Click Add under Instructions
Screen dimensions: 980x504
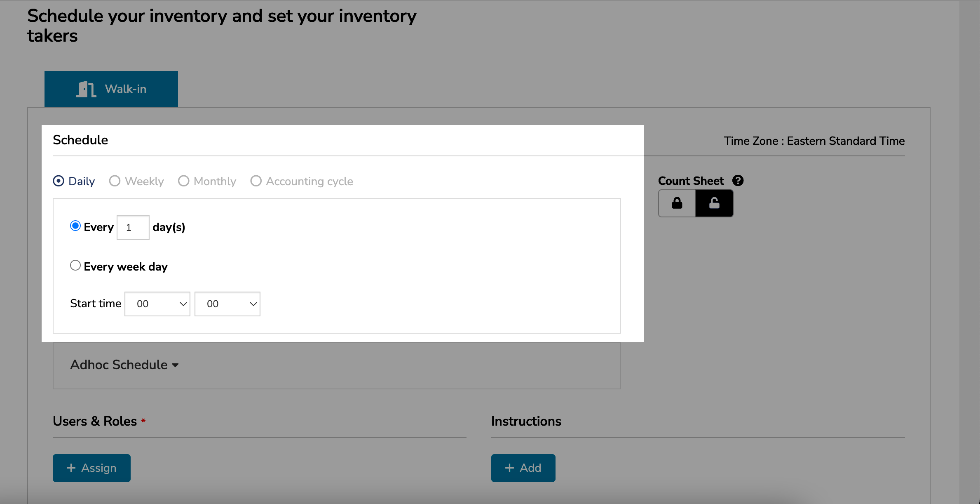(523, 468)
